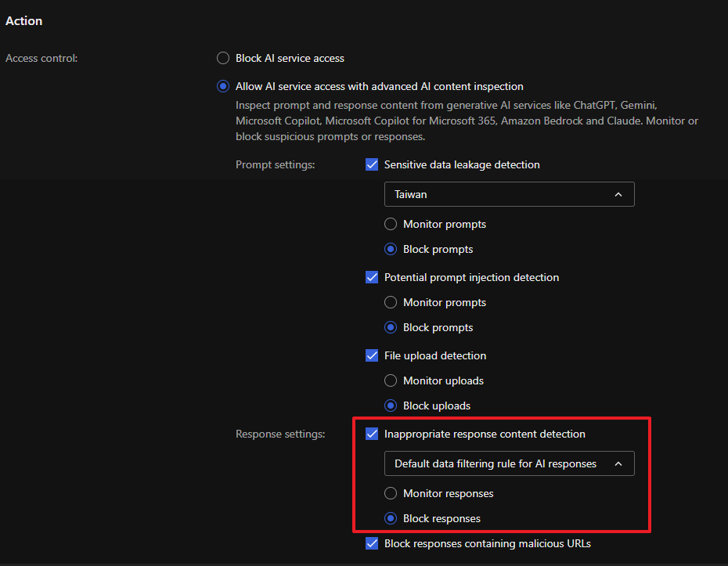Choose Monitor prompts under prompt injection detection
The height and width of the screenshot is (566, 728).
click(x=391, y=302)
